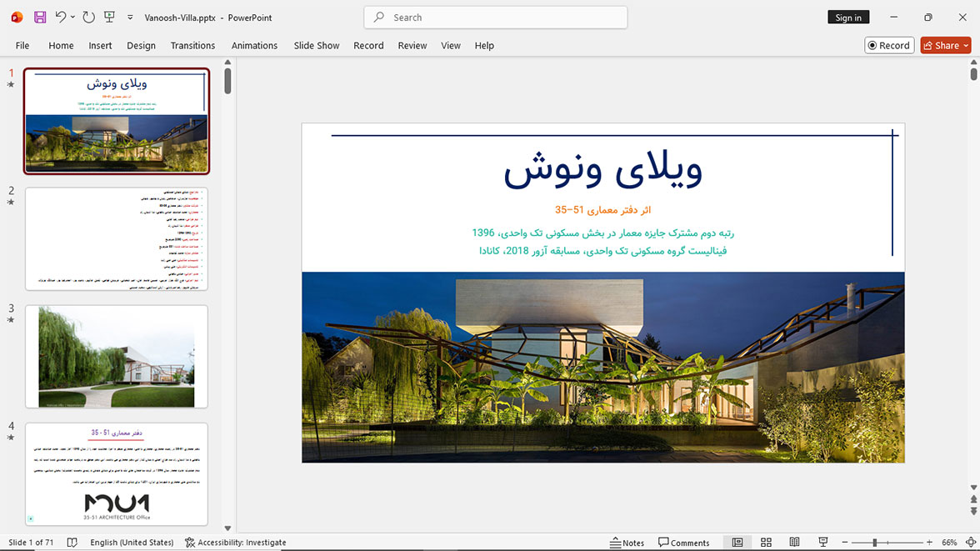The width and height of the screenshot is (980, 551).
Task: Expand the Undo history dropdown arrow
Action: click(x=72, y=18)
